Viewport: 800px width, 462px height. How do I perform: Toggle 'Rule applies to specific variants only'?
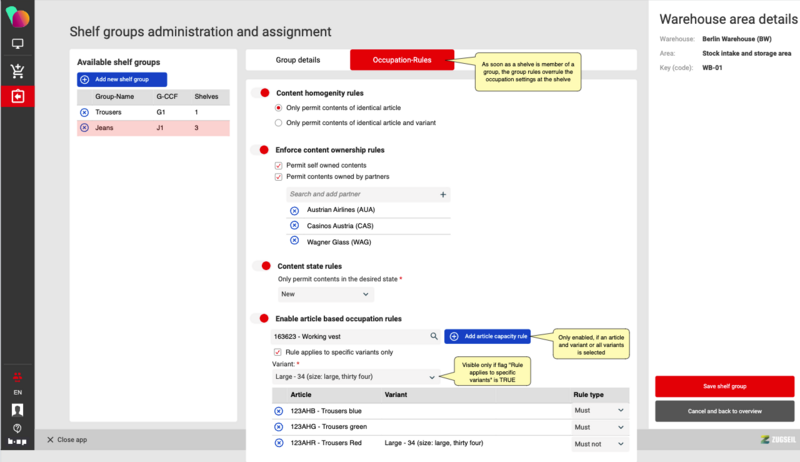tap(279, 352)
